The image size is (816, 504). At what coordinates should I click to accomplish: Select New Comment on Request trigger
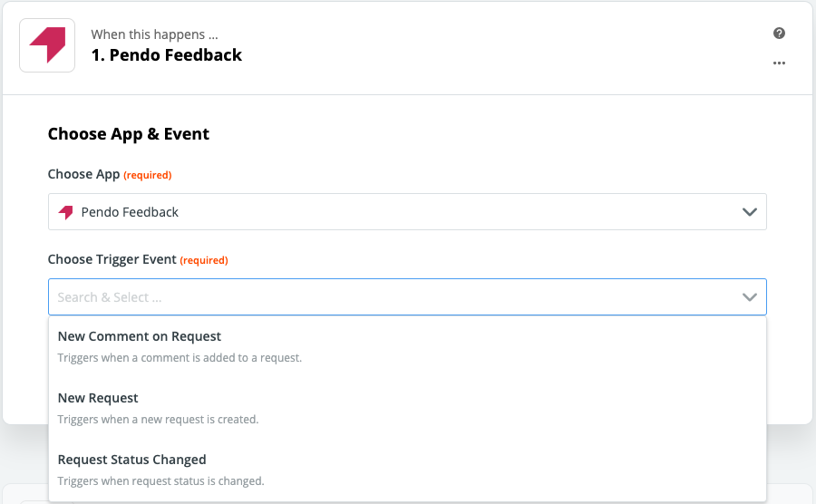click(407, 347)
